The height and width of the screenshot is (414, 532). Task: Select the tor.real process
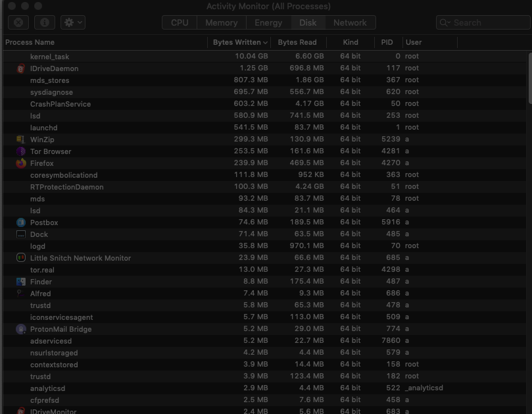[264, 270]
